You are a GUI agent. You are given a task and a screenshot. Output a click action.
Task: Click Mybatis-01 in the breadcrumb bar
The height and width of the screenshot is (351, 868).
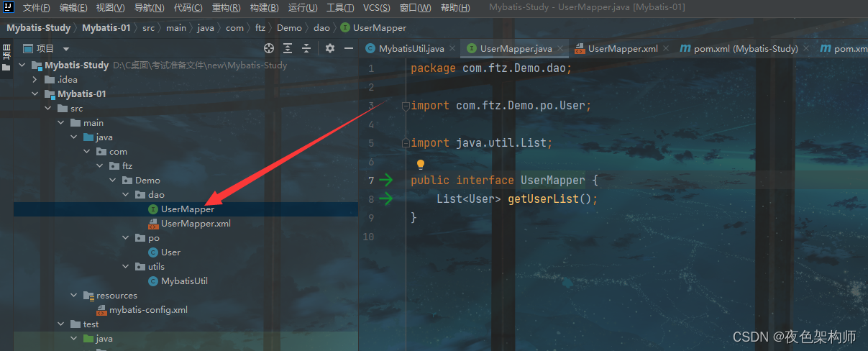(106, 28)
